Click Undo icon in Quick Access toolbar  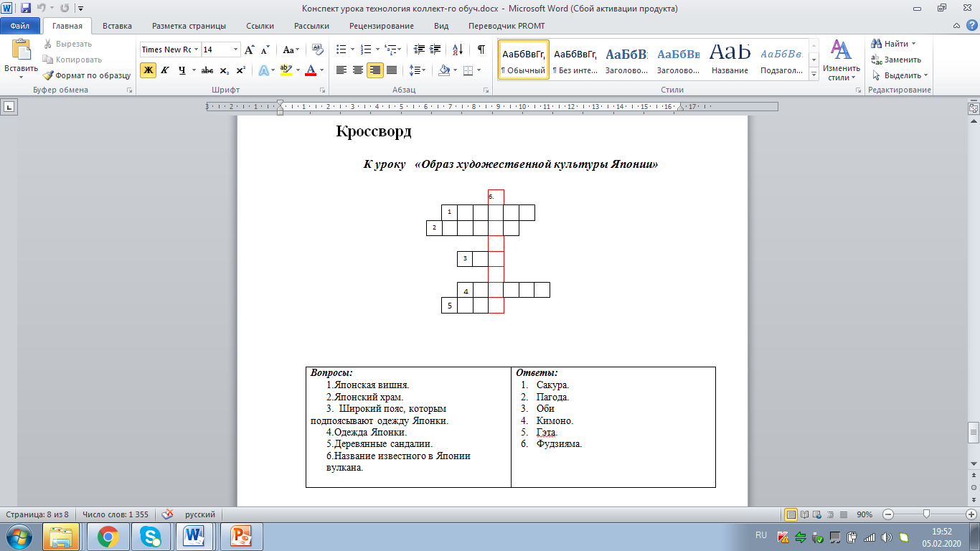[x=42, y=8]
